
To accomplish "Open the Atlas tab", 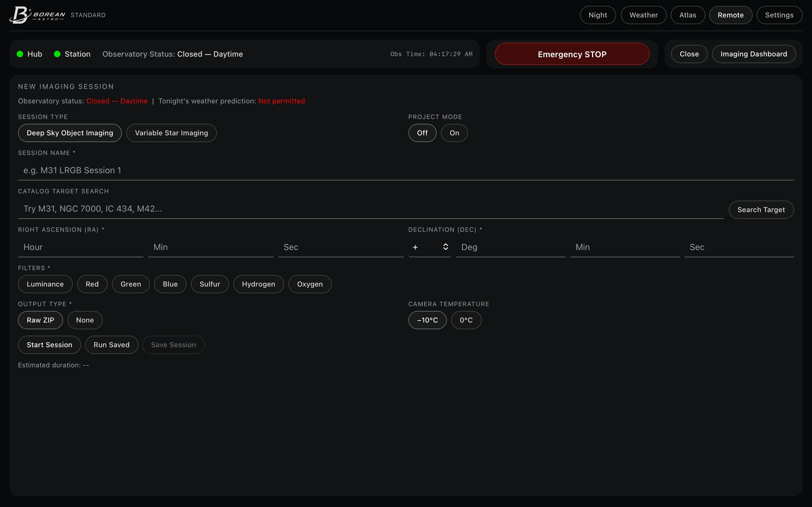I will coord(688,15).
